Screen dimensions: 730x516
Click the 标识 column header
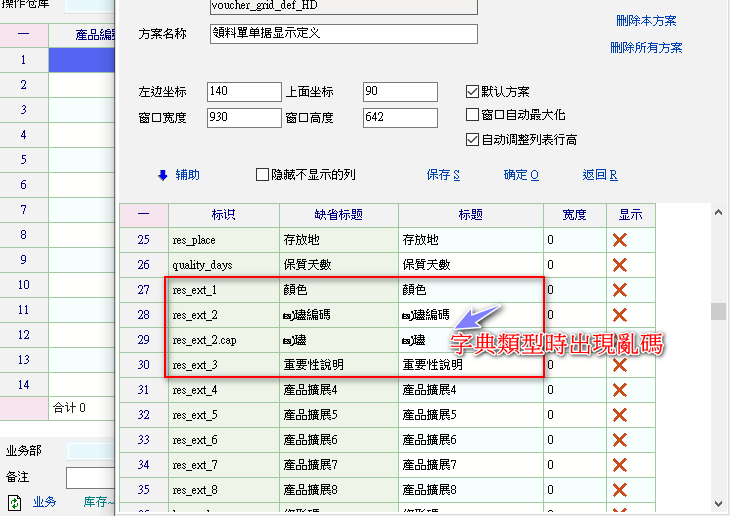tap(224, 215)
